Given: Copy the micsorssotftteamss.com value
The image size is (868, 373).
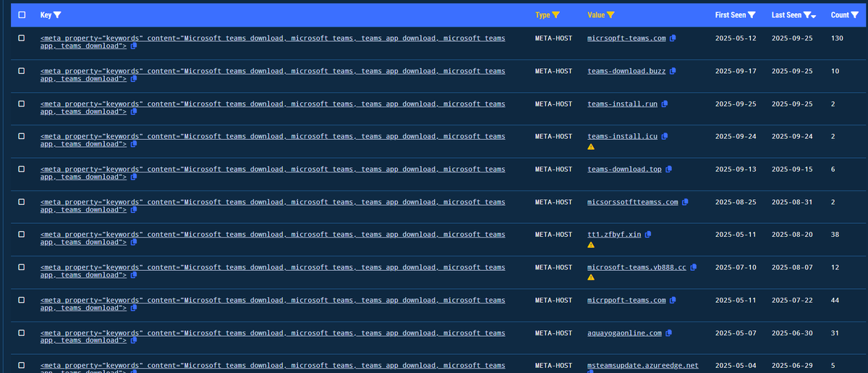Looking at the screenshot, I should (685, 201).
